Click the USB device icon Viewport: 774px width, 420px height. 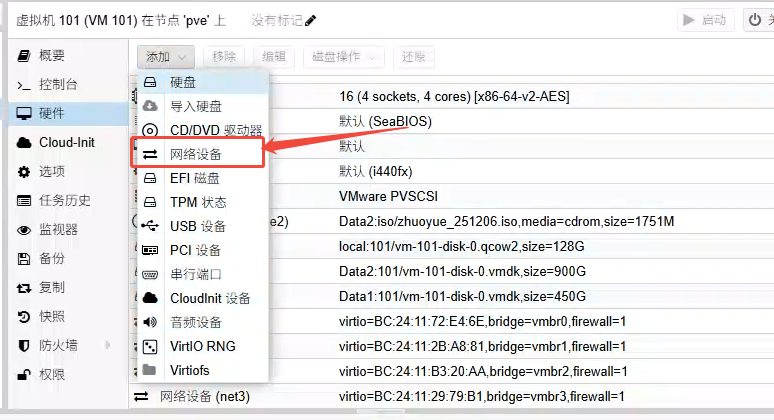click(x=150, y=226)
